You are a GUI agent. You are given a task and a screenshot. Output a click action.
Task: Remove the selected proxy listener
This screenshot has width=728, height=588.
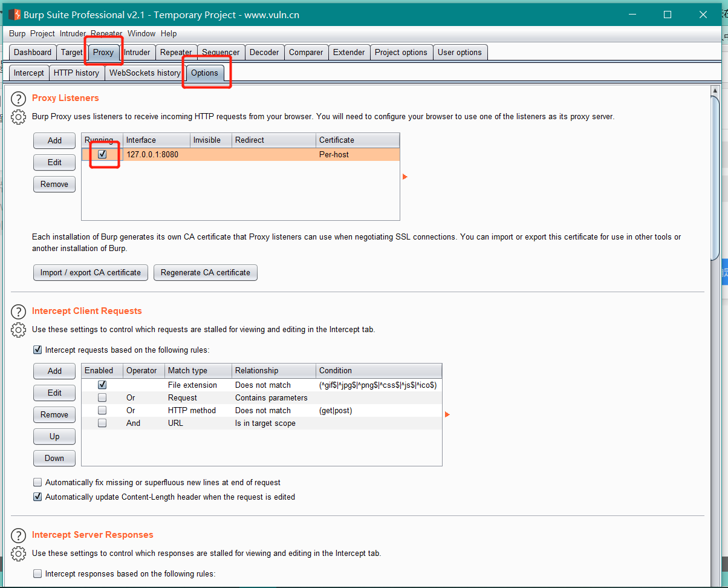coord(54,184)
